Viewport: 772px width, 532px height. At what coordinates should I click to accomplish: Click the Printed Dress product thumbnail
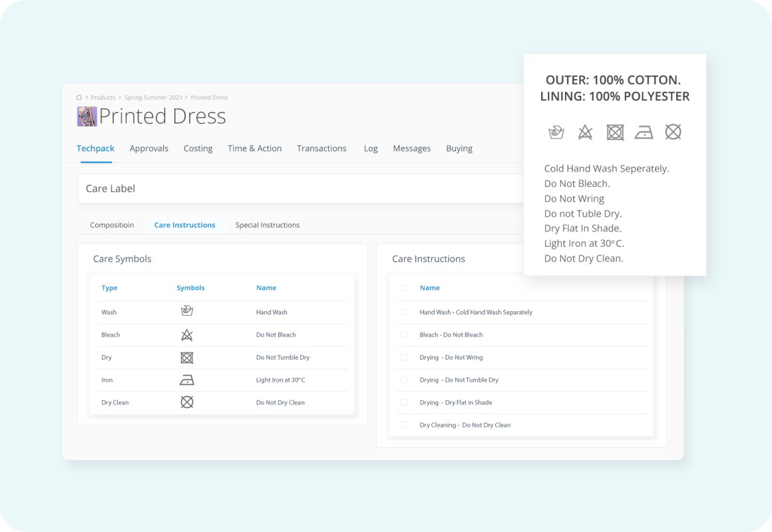(87, 116)
